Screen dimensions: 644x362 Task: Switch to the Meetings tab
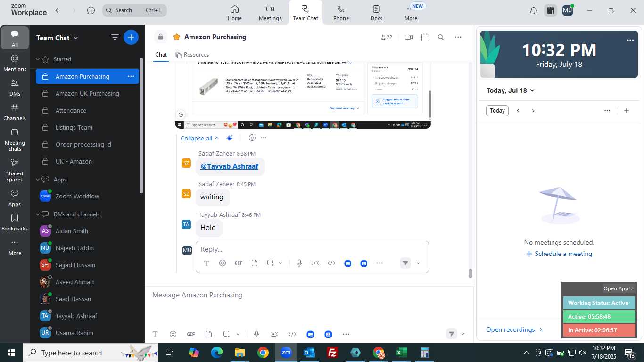pos(270,13)
